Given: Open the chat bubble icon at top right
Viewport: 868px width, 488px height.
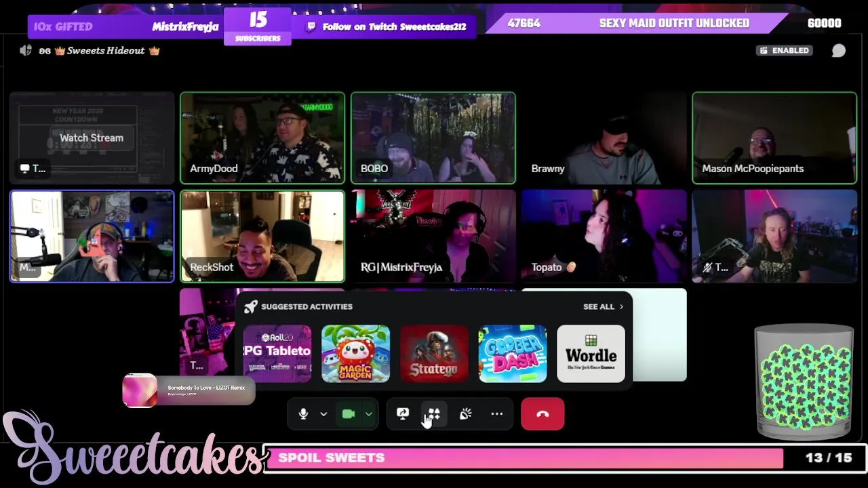Looking at the screenshot, I should (839, 51).
